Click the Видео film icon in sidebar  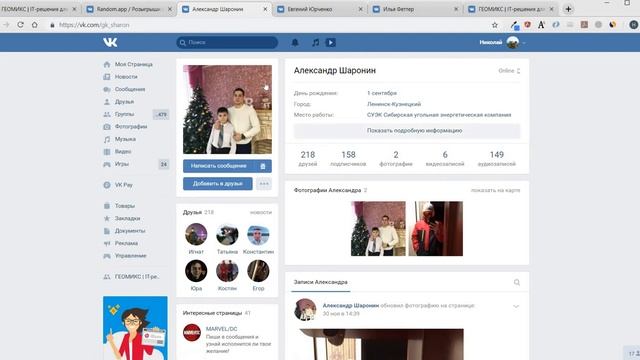(x=107, y=152)
